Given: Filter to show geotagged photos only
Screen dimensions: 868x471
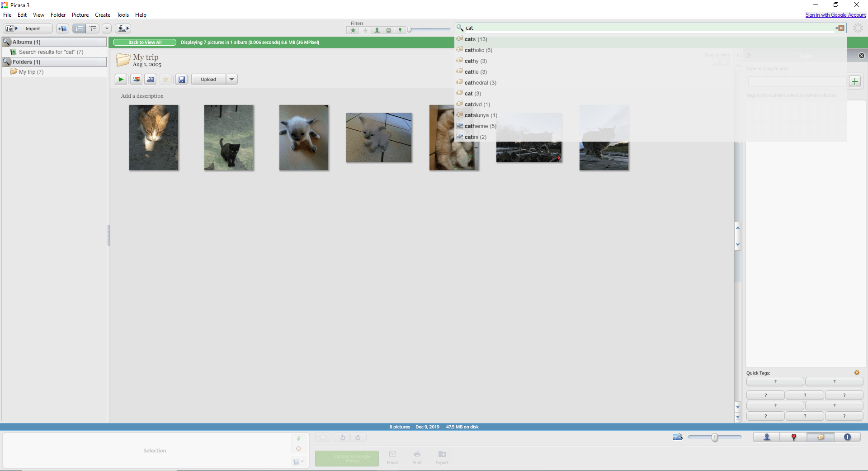Looking at the screenshot, I should coord(400,30).
